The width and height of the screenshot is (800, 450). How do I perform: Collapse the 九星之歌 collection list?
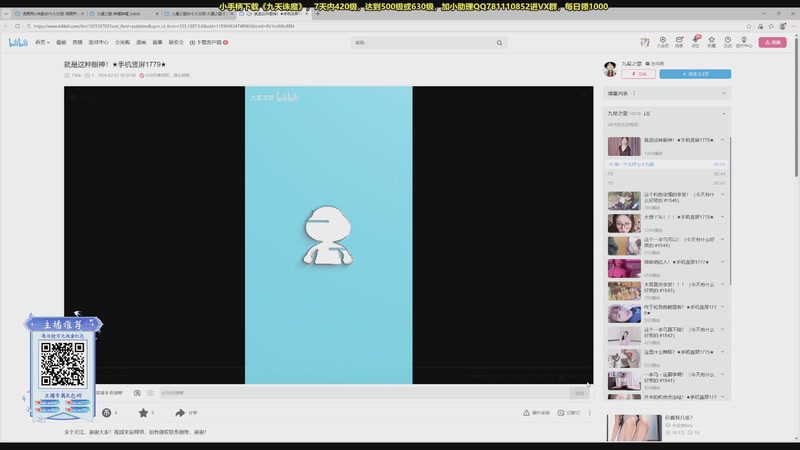pos(724,114)
